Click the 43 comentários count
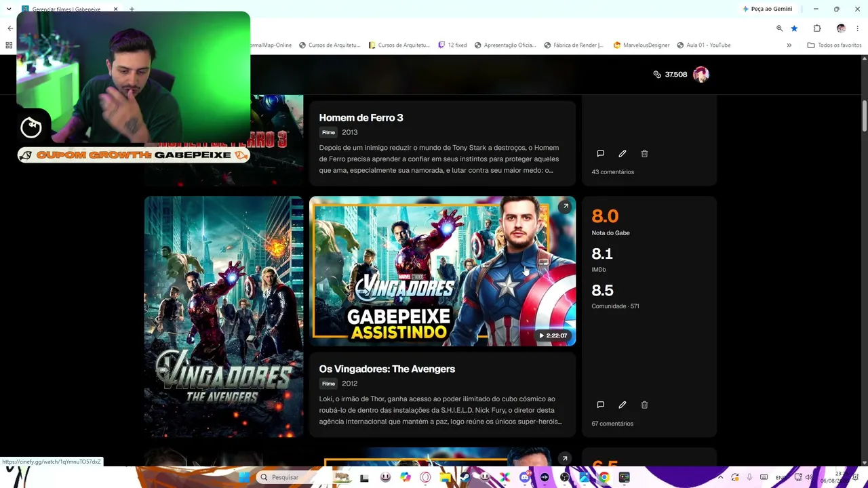 pos(612,172)
